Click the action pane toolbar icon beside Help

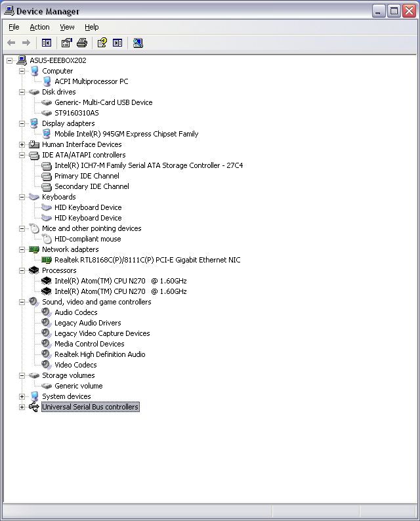click(117, 43)
